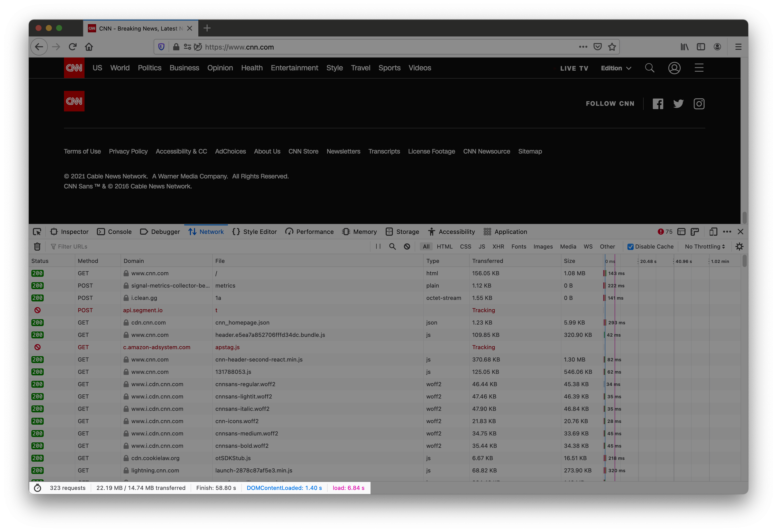Viewport: 777px width, 532px height.
Task: Open tracking protection shield icon in address bar
Action: 161,47
